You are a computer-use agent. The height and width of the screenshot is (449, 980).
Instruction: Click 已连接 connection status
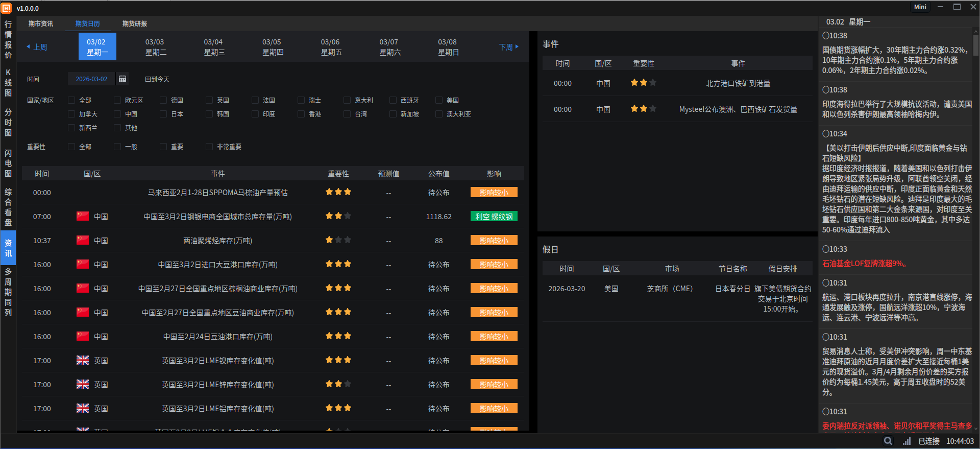click(x=929, y=441)
